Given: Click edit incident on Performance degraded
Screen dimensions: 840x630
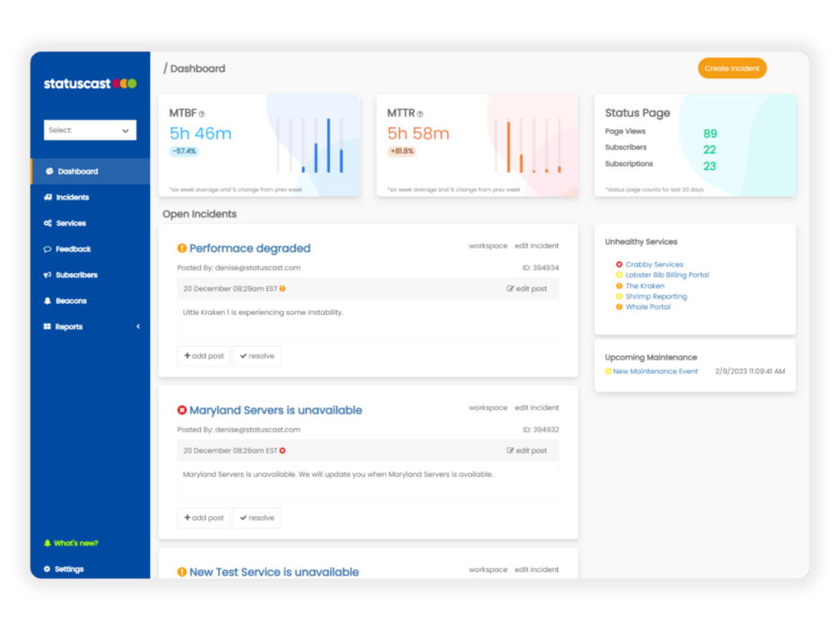Looking at the screenshot, I should click(x=536, y=245).
